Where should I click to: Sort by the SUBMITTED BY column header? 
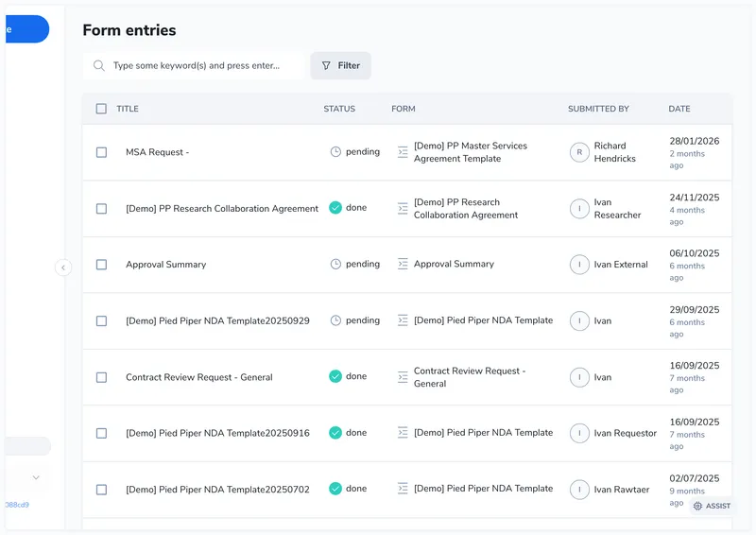[598, 109]
